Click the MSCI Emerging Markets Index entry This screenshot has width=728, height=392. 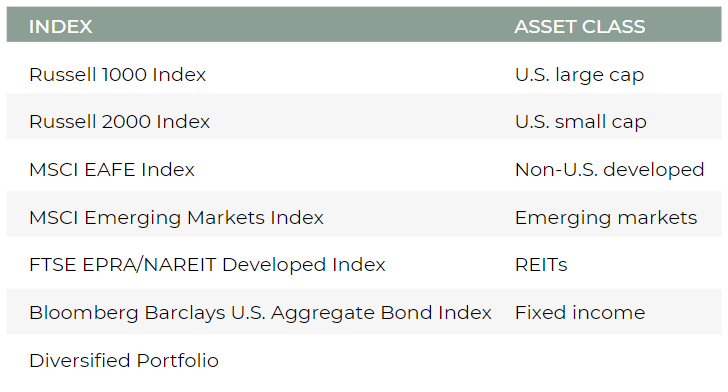click(176, 217)
